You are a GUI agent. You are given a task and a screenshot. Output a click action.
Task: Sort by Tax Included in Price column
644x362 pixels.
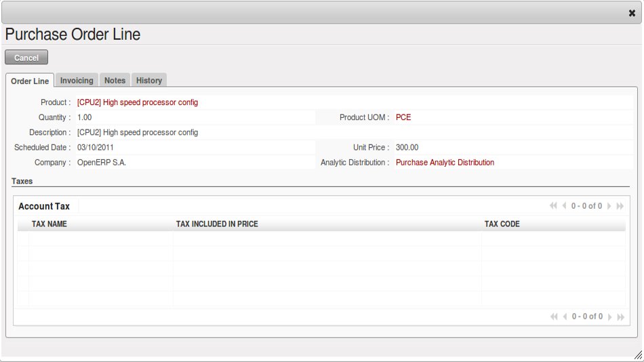[x=217, y=224]
